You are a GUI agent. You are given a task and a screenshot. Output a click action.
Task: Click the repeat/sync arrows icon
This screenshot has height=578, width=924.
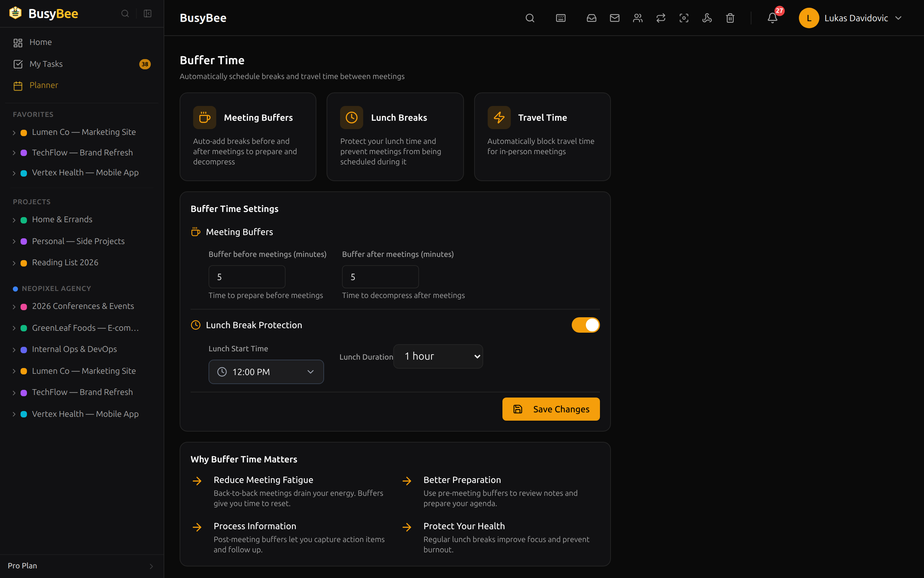coord(661,18)
